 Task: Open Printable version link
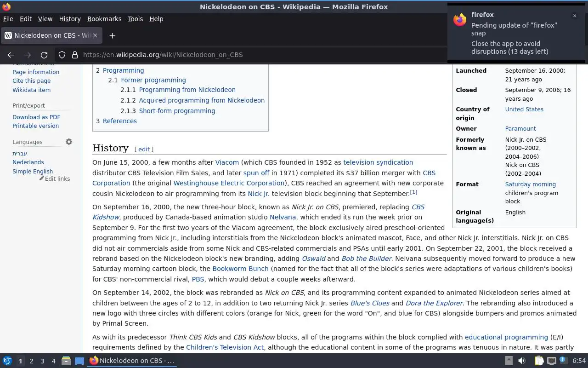click(35, 126)
